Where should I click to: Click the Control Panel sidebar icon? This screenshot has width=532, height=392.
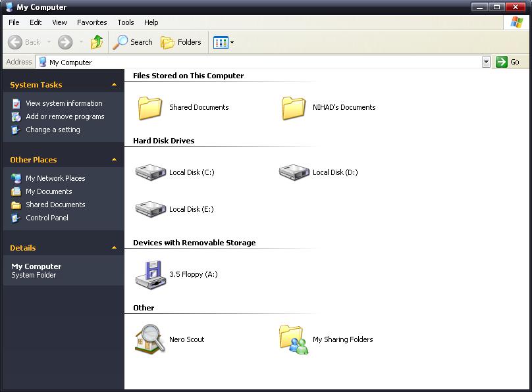click(16, 218)
